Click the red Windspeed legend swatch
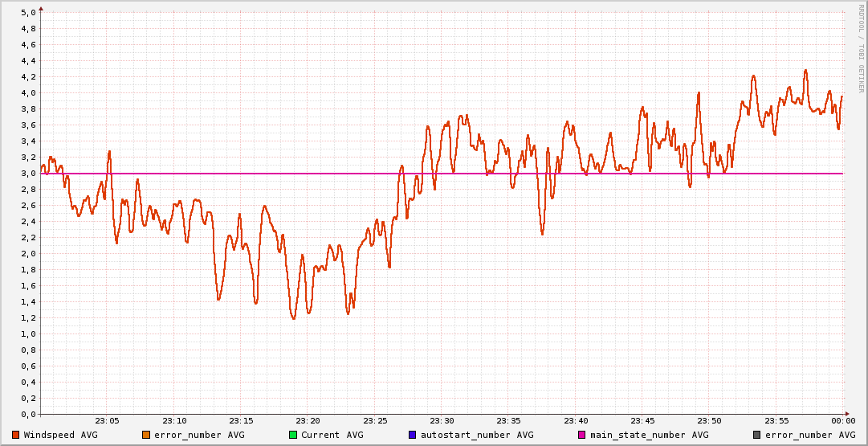Image resolution: width=868 pixels, height=446 pixels. pyautogui.click(x=16, y=435)
